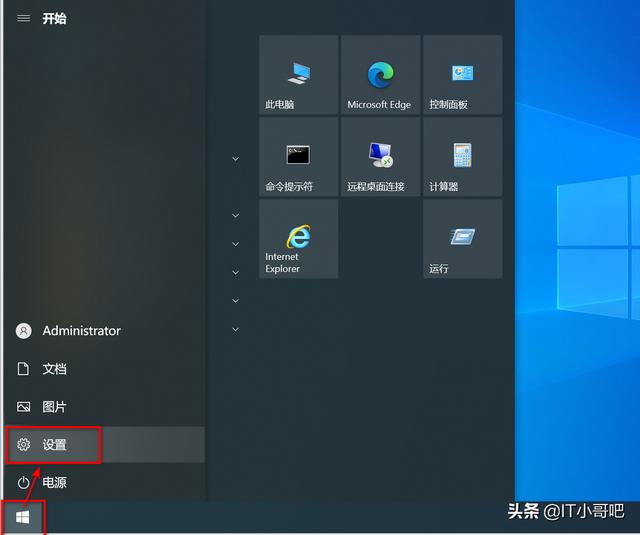
Task: Expand the second chevron in the app list
Action: [236, 215]
